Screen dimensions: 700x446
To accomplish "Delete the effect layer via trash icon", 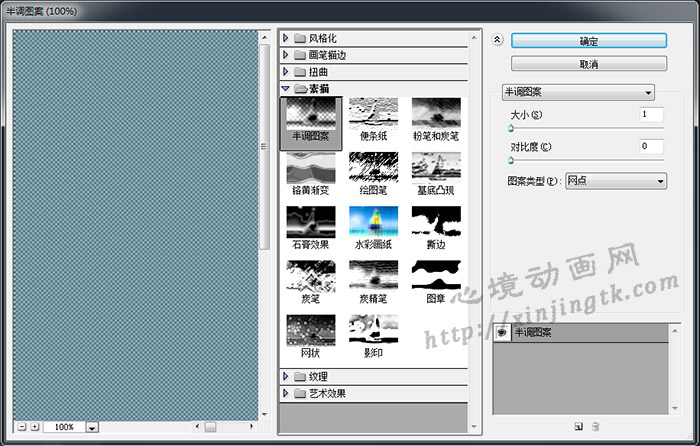I will click(596, 426).
